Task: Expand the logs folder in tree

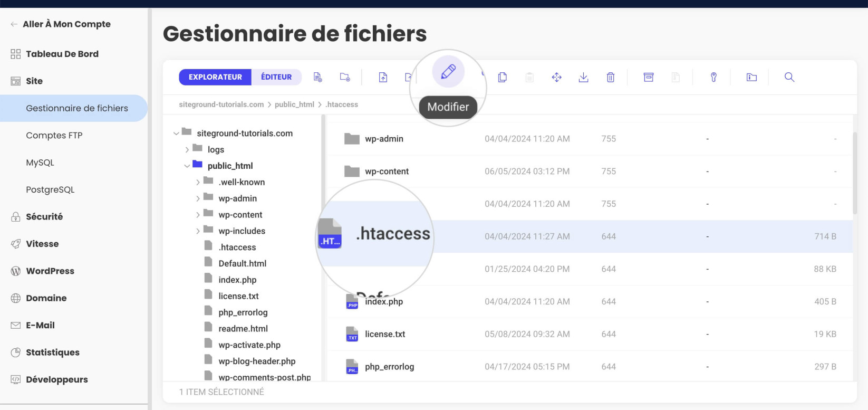Action: 187,150
